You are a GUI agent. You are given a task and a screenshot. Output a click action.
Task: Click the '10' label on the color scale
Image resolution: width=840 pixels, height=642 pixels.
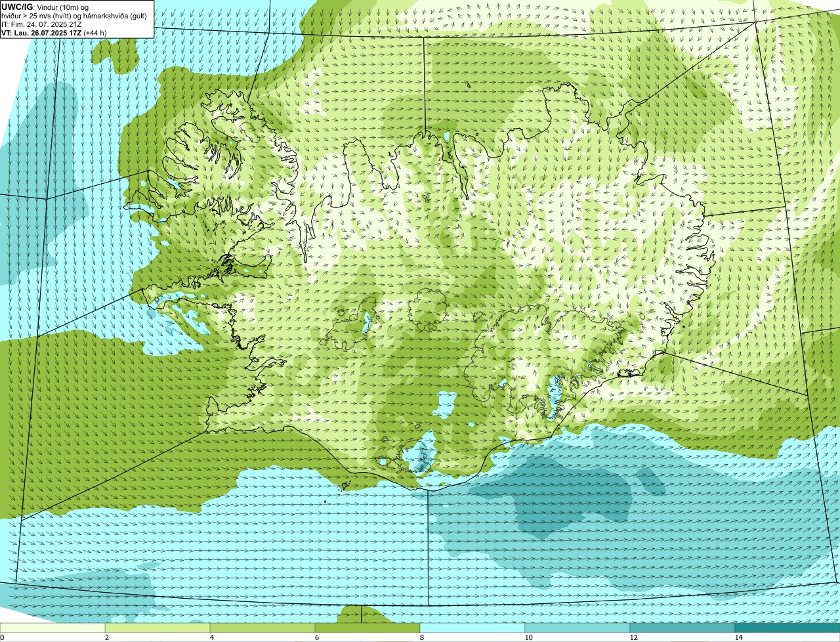click(x=528, y=637)
